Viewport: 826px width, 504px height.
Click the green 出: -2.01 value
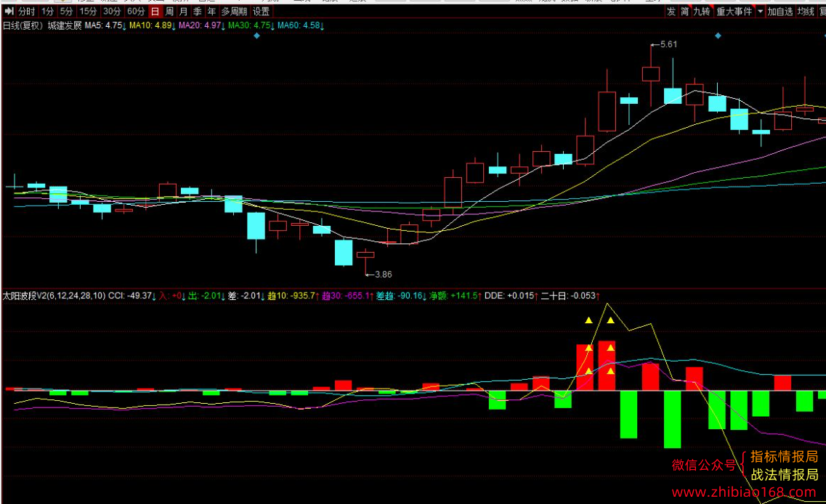point(206,296)
